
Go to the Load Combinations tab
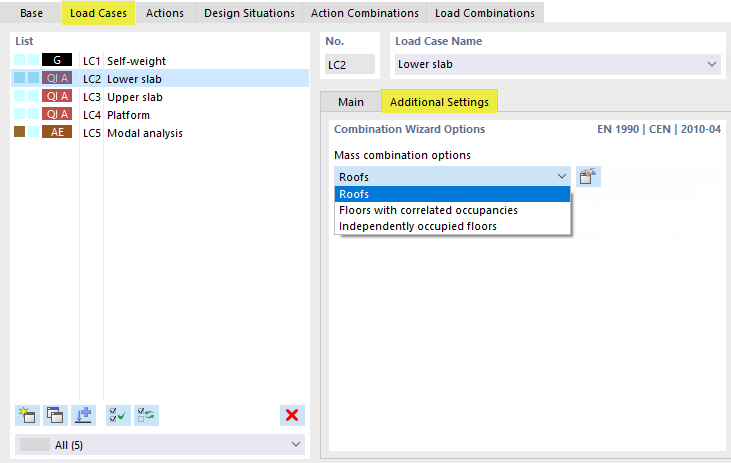click(483, 13)
